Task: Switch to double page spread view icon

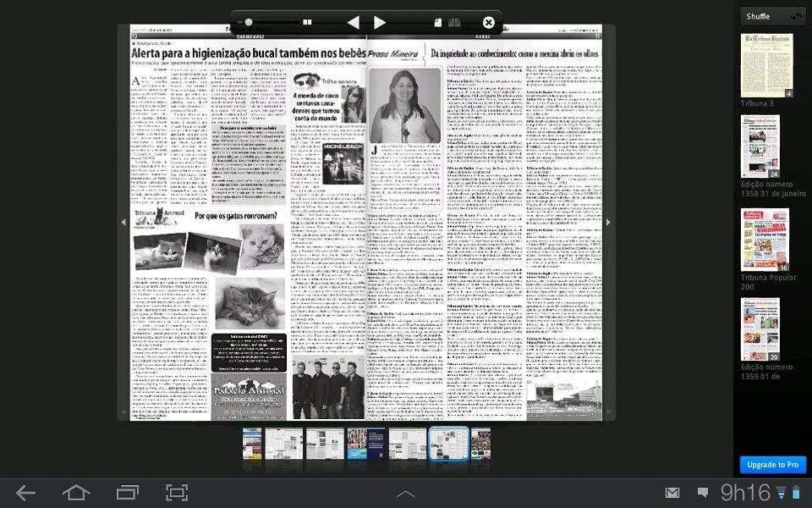Action: 455,23
